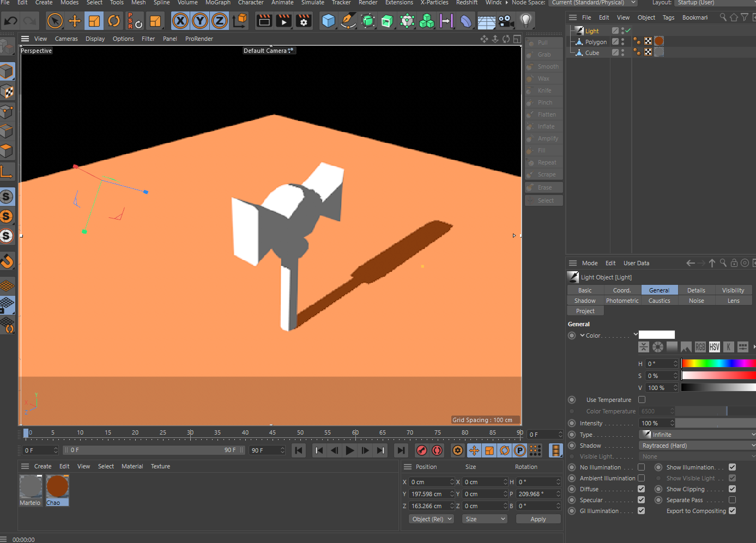
Task: Toggle X-axis lock icon
Action: click(x=180, y=21)
